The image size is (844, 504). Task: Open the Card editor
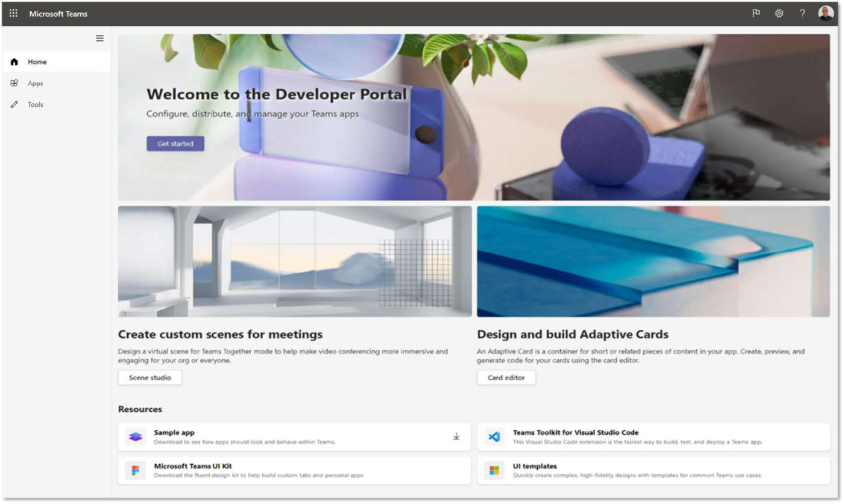(506, 377)
